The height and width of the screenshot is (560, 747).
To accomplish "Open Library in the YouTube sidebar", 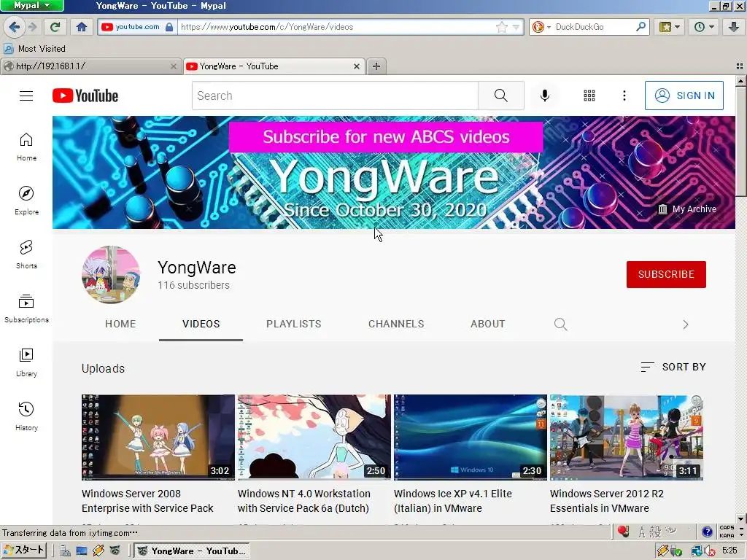I will coord(26,363).
